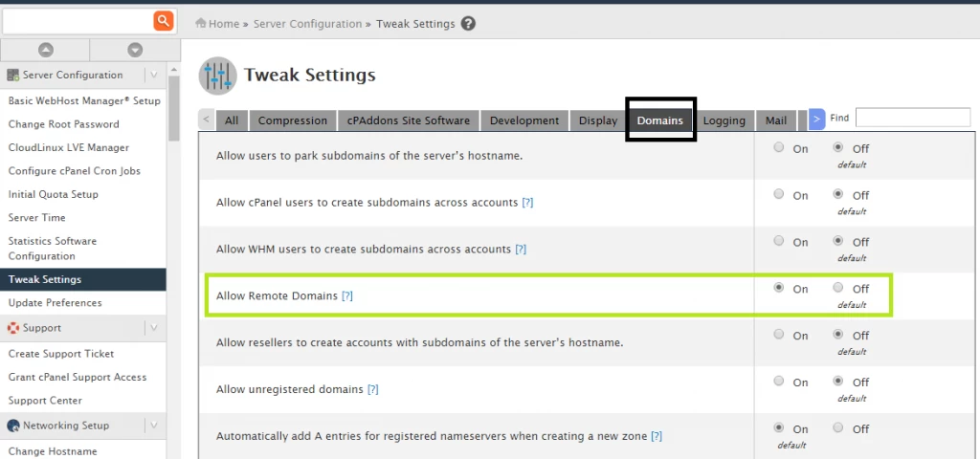
Task: Click the help question mark icon beside Tweak Settings
Action: click(468, 24)
